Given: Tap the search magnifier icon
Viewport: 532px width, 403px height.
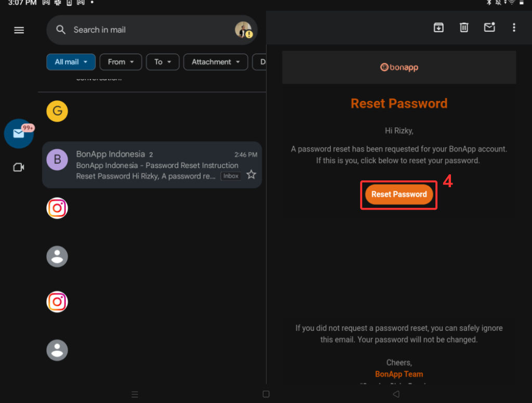Looking at the screenshot, I should click(x=61, y=30).
